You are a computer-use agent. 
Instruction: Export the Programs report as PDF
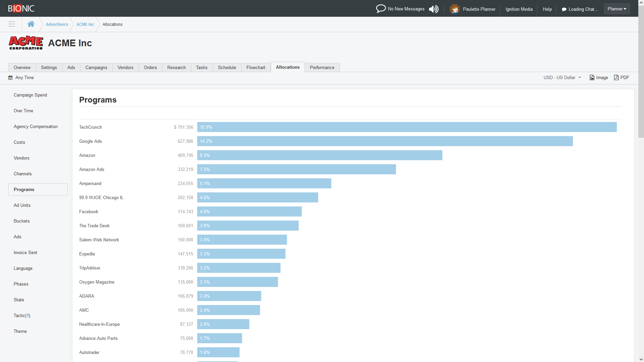622,77
